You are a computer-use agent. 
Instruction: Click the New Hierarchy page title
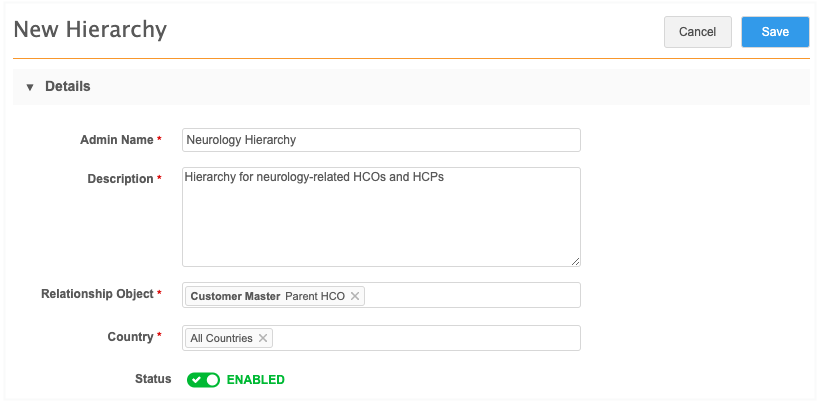(90, 30)
